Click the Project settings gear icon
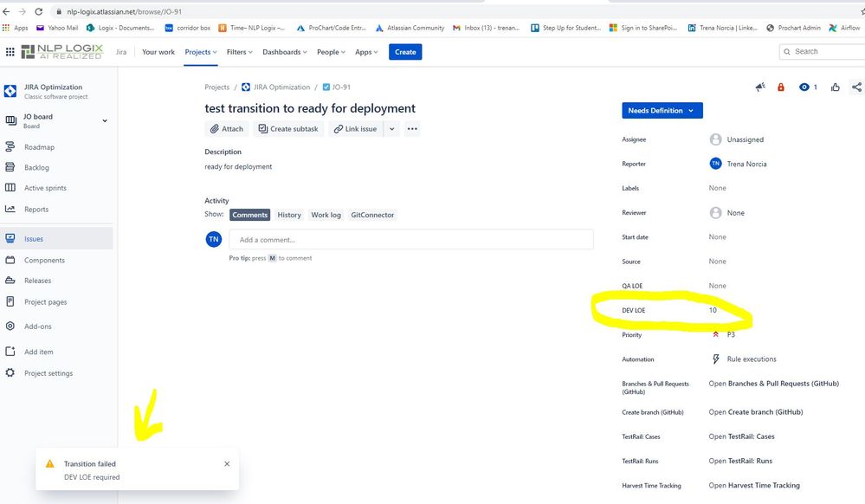The width and height of the screenshot is (865, 504). coord(10,372)
